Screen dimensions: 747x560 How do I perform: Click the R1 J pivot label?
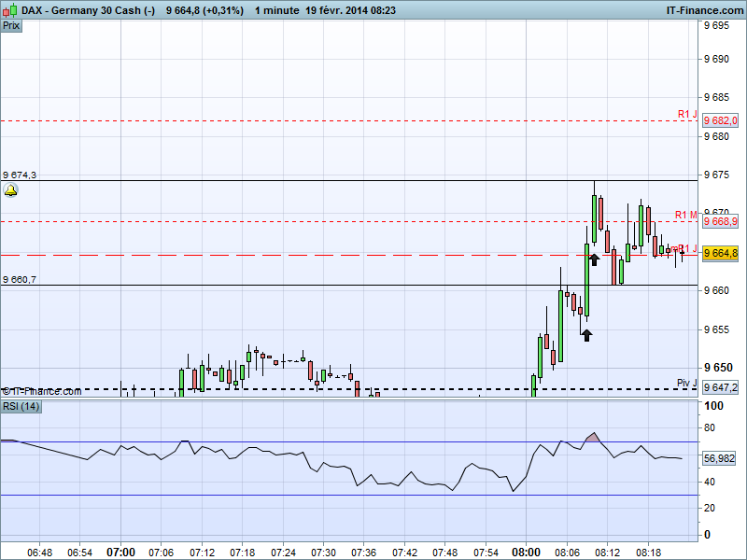click(687, 114)
